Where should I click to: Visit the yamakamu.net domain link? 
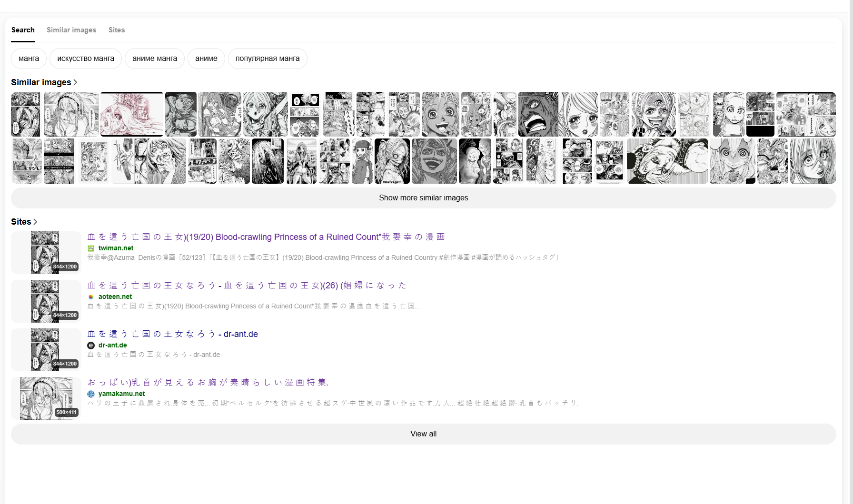click(x=122, y=394)
